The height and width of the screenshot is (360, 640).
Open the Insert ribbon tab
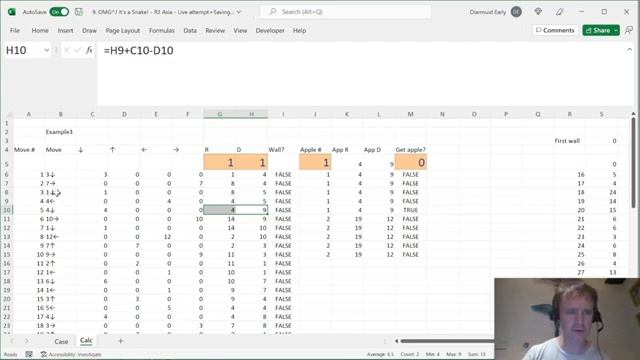pyautogui.click(x=65, y=31)
